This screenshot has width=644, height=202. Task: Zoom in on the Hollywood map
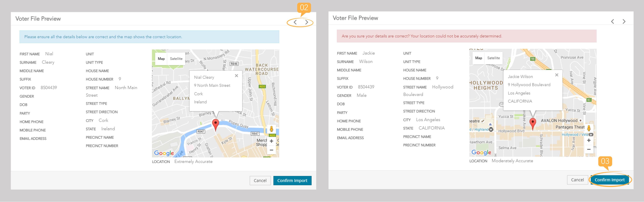[589, 140]
